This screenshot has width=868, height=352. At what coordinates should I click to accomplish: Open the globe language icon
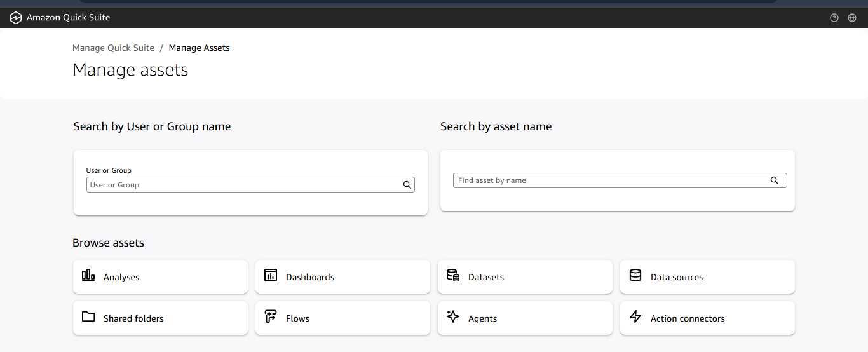pyautogui.click(x=852, y=18)
